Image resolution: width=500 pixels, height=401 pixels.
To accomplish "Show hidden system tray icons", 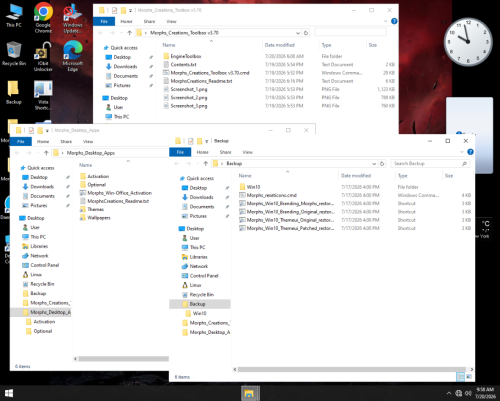I will pyautogui.click(x=449, y=393).
